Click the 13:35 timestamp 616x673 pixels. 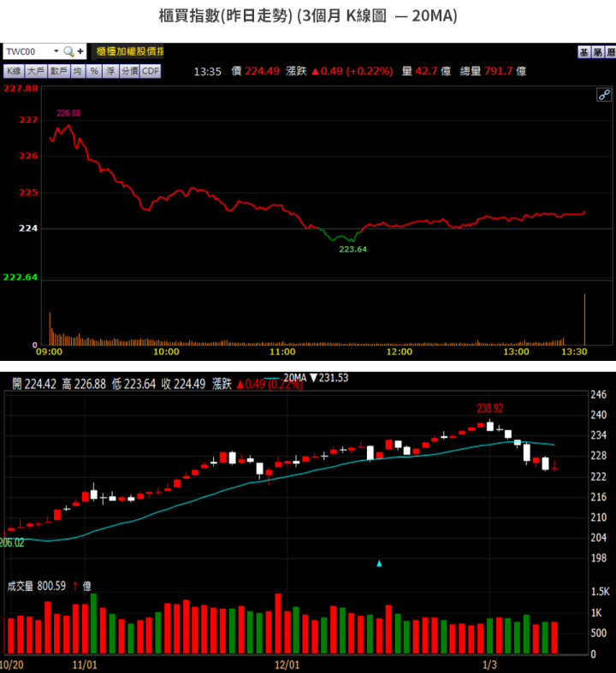[x=207, y=72]
